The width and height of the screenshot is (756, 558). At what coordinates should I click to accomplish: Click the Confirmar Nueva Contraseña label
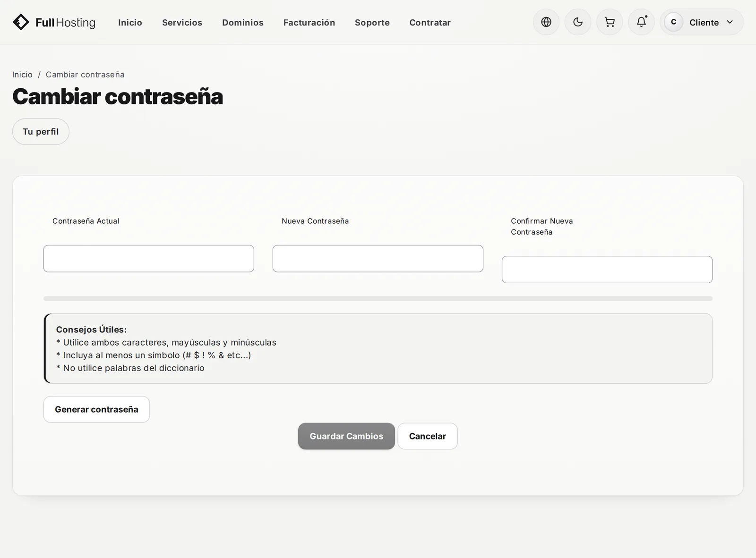point(542,227)
